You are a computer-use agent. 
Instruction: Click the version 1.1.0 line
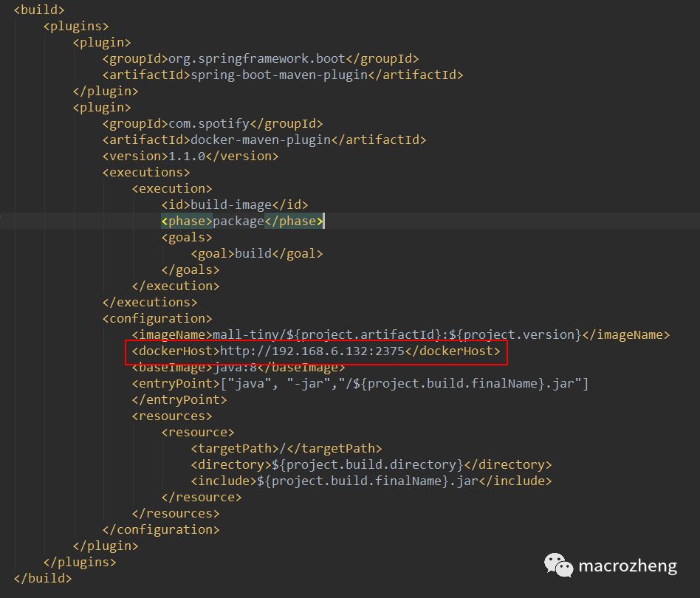pos(191,157)
